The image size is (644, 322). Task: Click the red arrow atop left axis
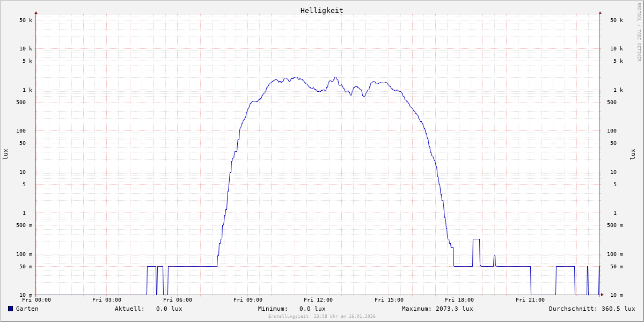pos(36,12)
